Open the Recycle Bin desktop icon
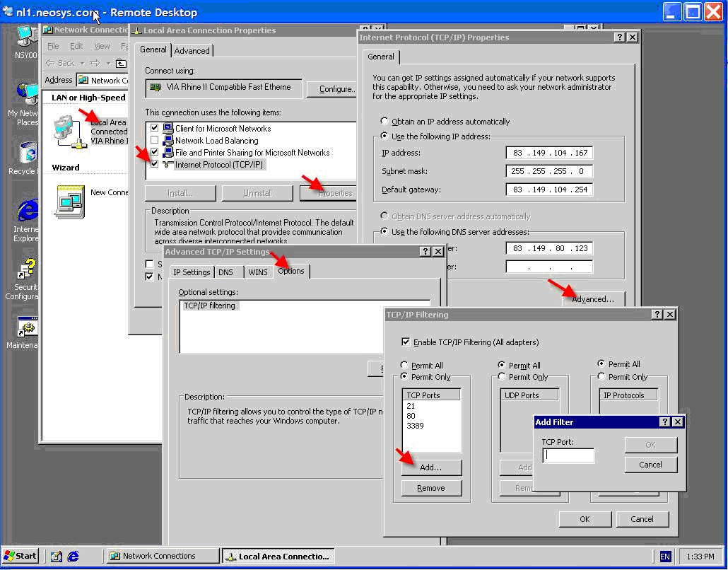The width and height of the screenshot is (728, 570). coord(27,153)
